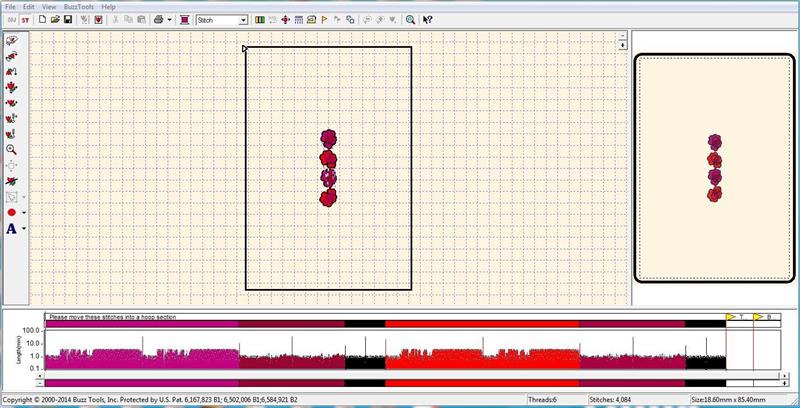Open the File menu
Image resolution: width=800 pixels, height=408 pixels.
point(10,7)
